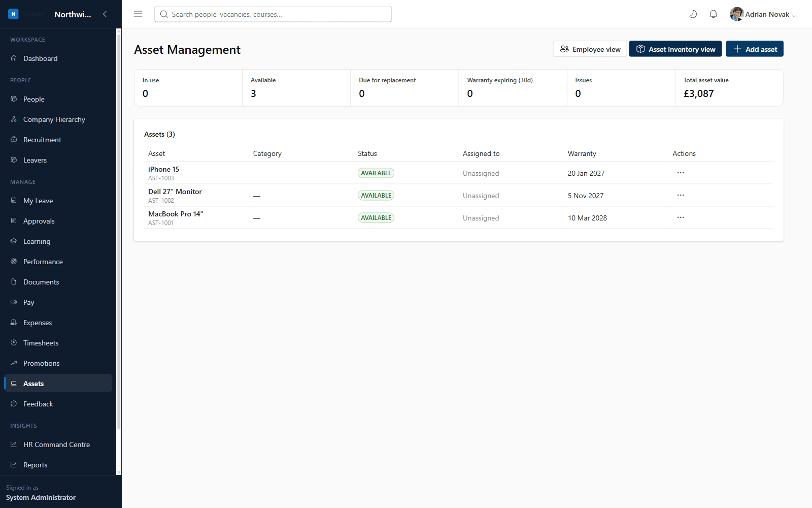Image resolution: width=812 pixels, height=508 pixels.
Task: Click the Assets laptop icon
Action: coord(14,384)
